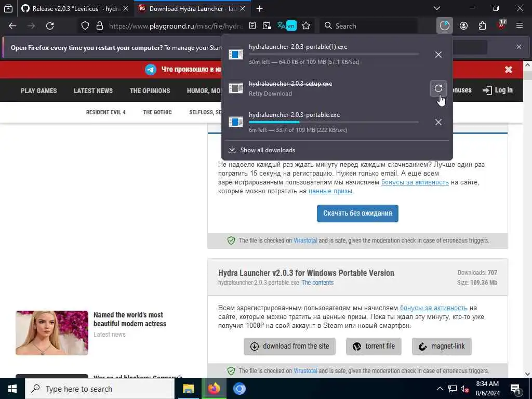Screen dimensions: 532x399
Task: Open the Firefox account icon
Action: [463, 26]
